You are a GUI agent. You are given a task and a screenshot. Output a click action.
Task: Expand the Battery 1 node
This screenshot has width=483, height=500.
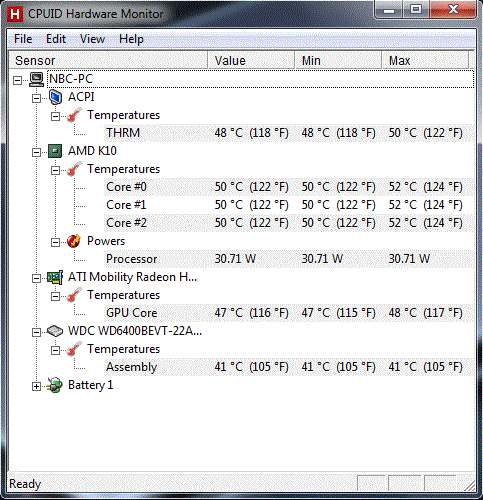[x=36, y=386]
